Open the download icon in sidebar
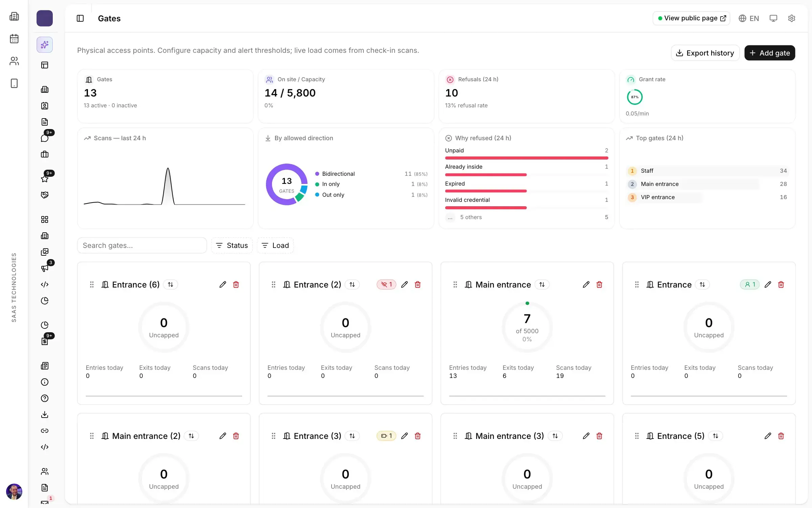The height and width of the screenshot is (508, 812). point(45,415)
